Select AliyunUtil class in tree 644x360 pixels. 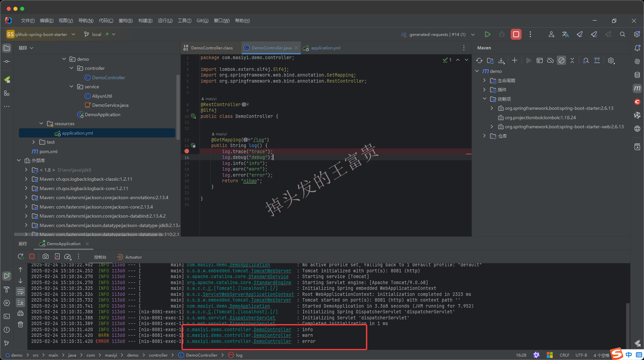click(98, 96)
